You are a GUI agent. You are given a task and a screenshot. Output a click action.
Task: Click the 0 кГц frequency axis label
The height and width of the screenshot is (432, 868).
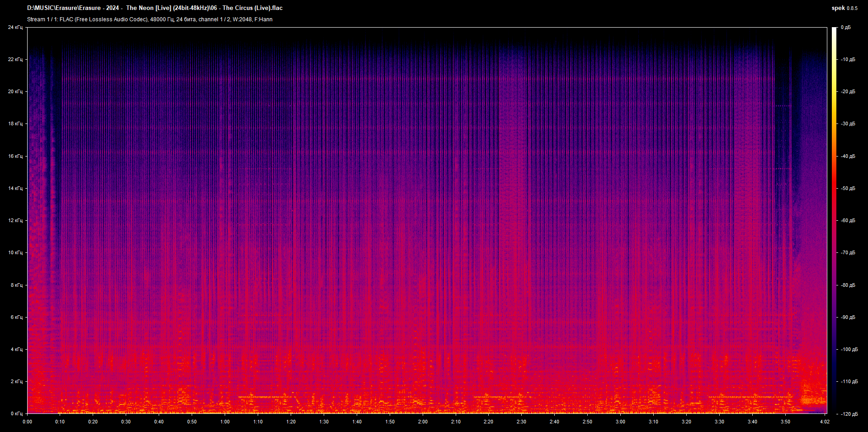click(x=16, y=414)
